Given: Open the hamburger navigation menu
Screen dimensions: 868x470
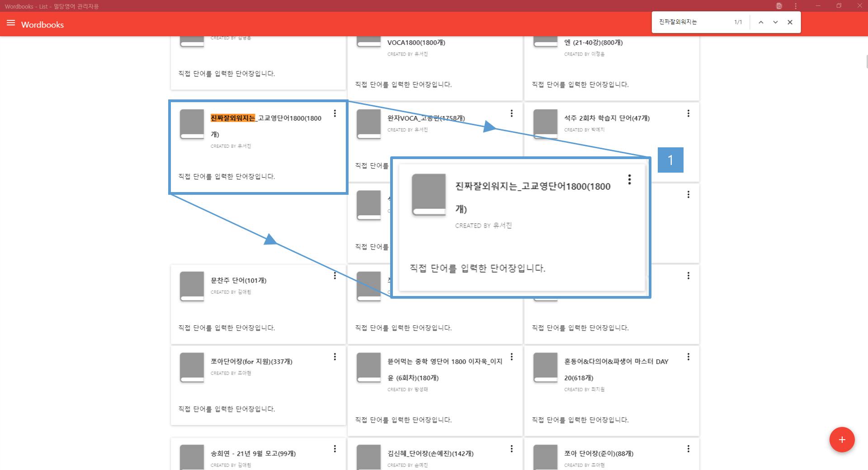Looking at the screenshot, I should coord(11,23).
